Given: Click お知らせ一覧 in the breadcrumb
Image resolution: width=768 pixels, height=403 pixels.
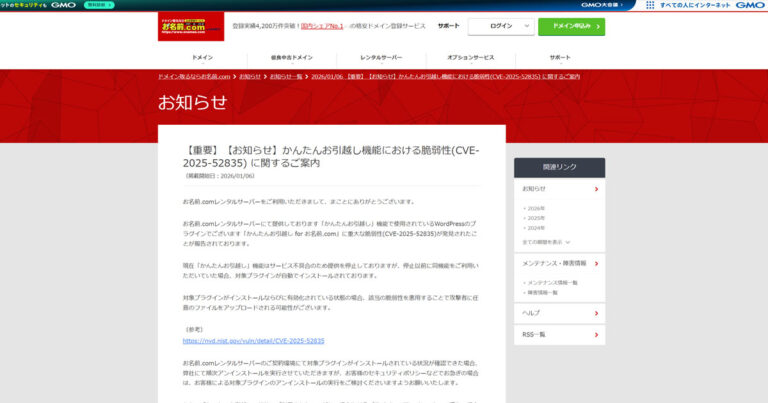Looking at the screenshot, I should click(286, 76).
